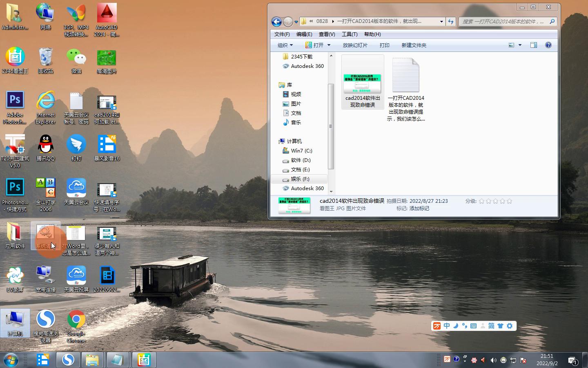Open the 工具(T) menu

click(350, 34)
